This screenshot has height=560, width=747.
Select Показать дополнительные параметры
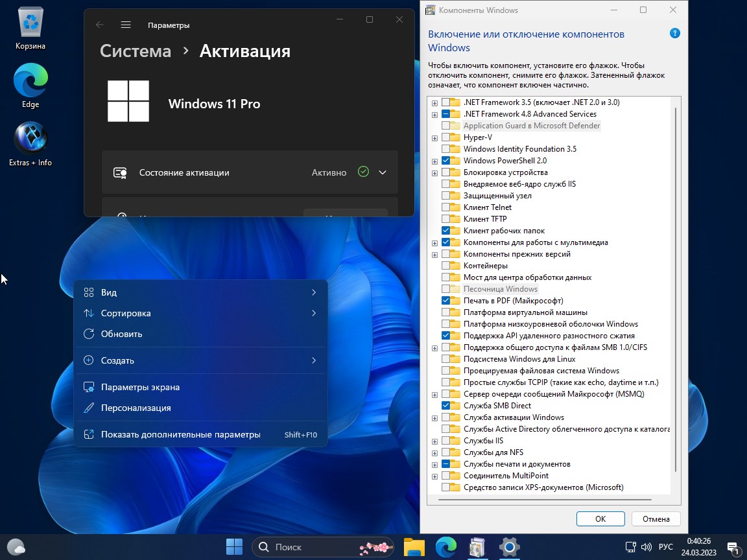(200, 434)
